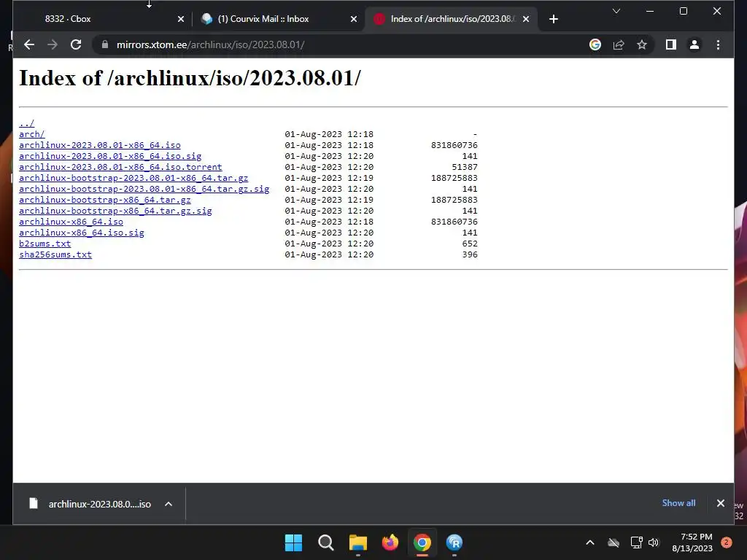Click the forward navigation arrow
Screen dimensions: 747x560
point(53,44)
